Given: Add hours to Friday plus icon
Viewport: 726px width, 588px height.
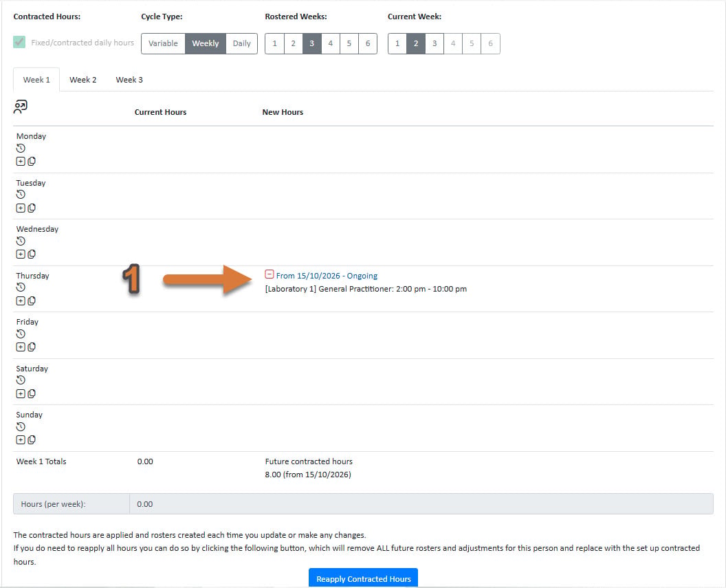Looking at the screenshot, I should point(21,347).
